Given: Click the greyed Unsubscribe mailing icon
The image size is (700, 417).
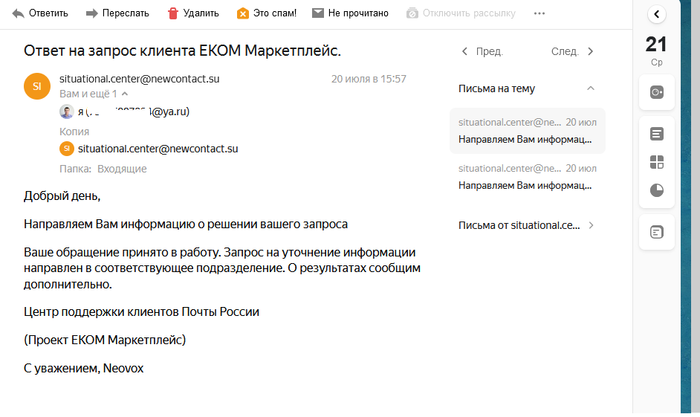Looking at the screenshot, I should pos(412,13).
